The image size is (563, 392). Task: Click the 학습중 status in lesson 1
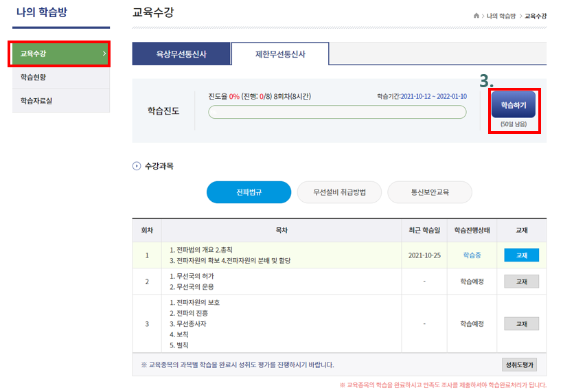(472, 255)
